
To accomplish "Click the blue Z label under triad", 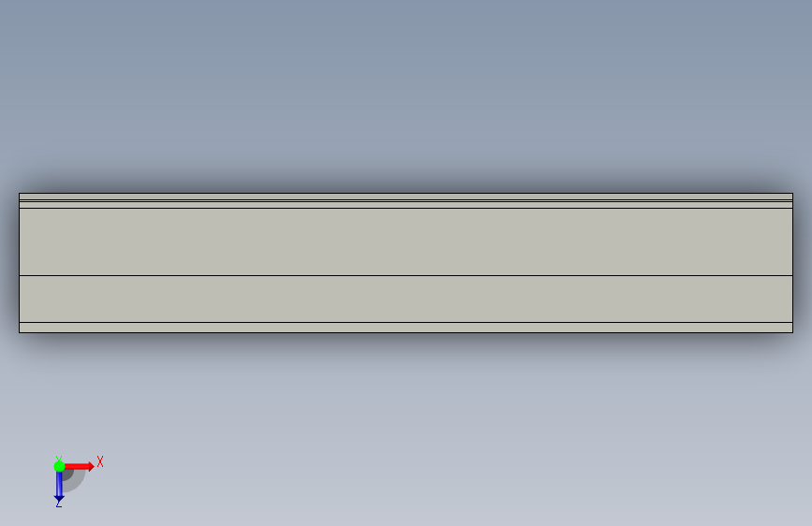I will point(58,503).
